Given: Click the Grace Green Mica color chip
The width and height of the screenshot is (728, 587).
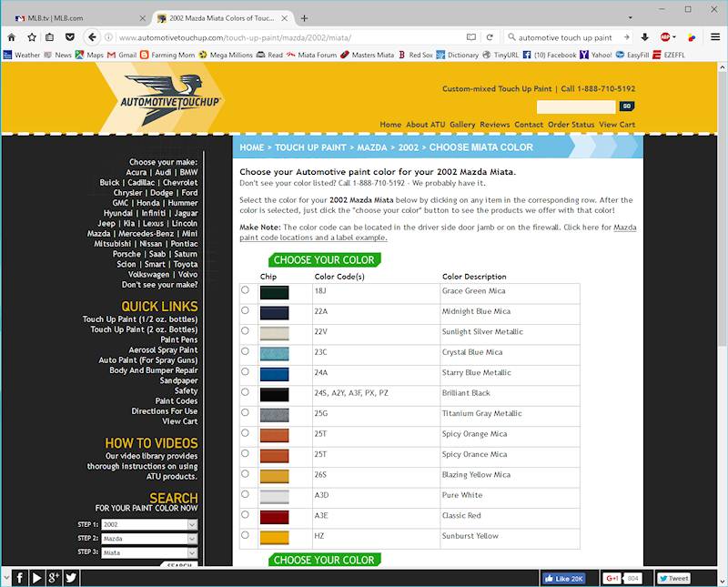Looking at the screenshot, I should 275,292.
